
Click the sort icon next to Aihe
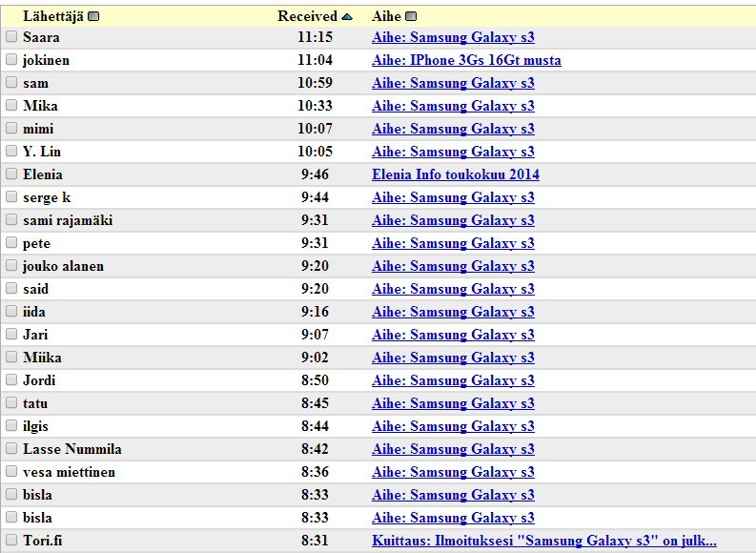tap(411, 16)
